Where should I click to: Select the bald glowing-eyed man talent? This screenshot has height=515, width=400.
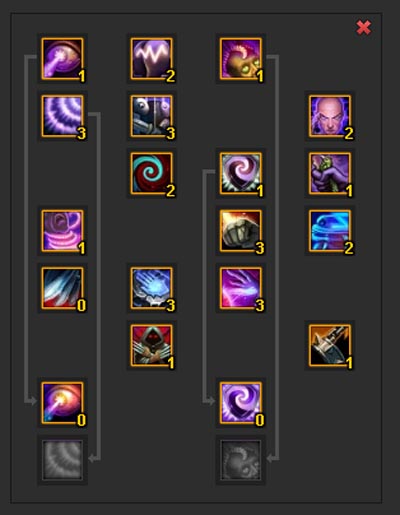330,116
